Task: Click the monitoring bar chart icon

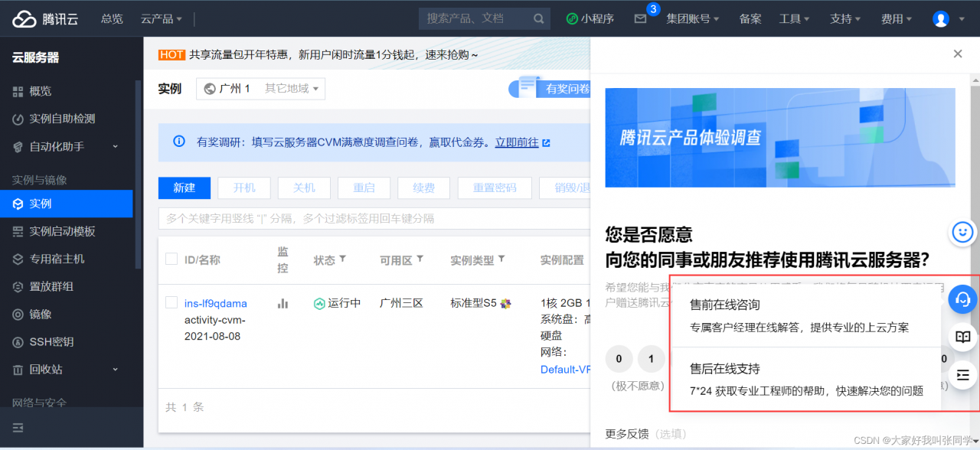Action: click(283, 303)
